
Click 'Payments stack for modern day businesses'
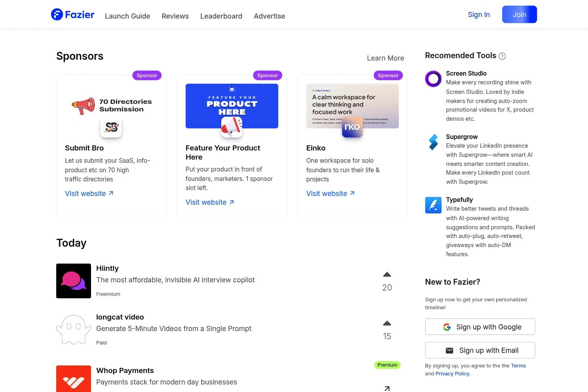(167, 382)
